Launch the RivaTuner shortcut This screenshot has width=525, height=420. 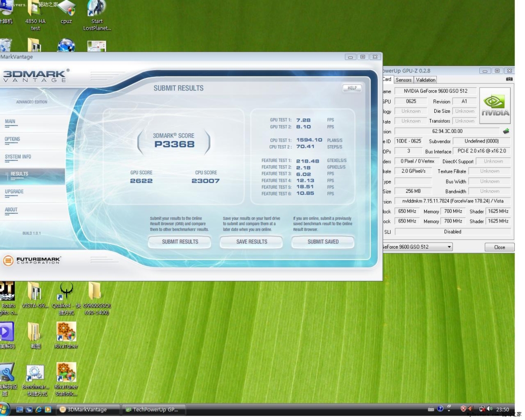tap(66, 335)
